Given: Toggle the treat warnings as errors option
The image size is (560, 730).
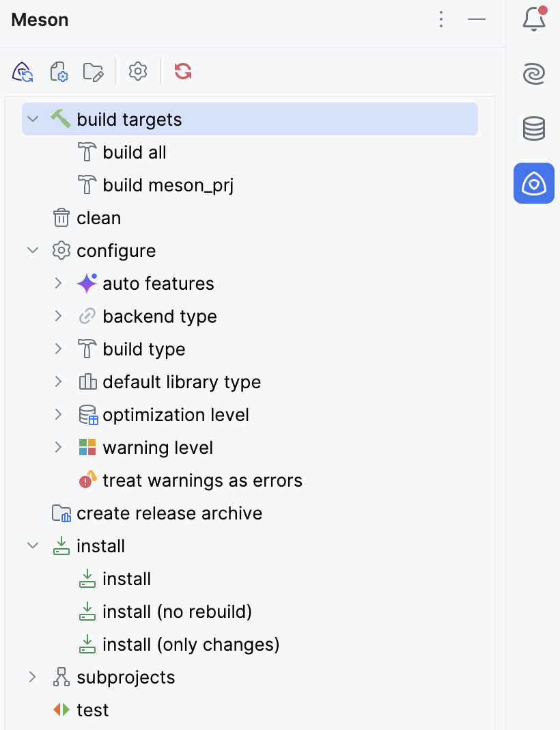Looking at the screenshot, I should 202,480.
